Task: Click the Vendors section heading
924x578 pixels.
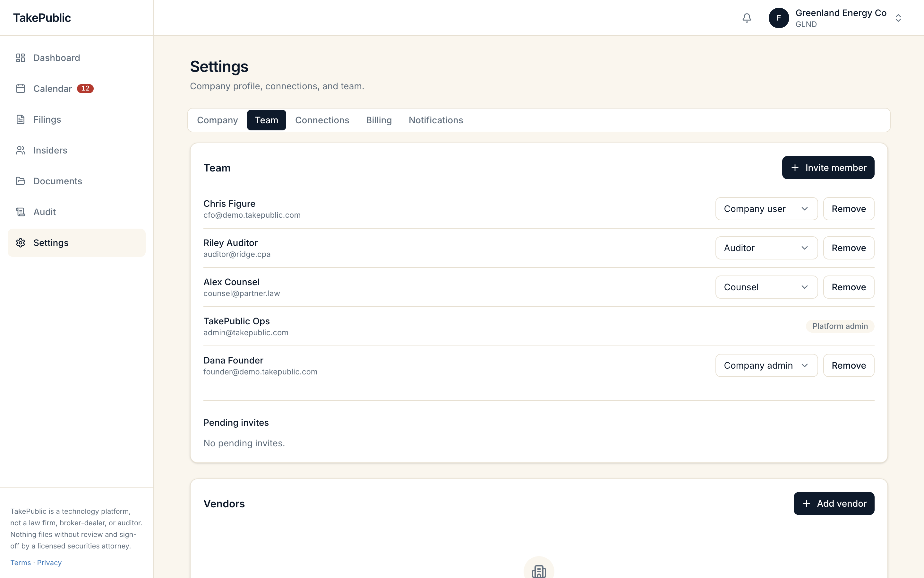Action: (224, 504)
